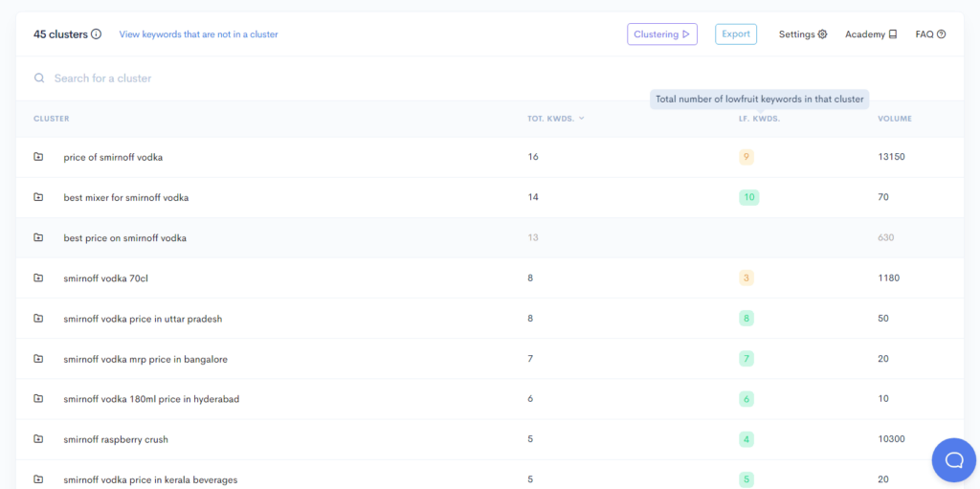Click total keywords value 14
The image size is (980, 489).
[532, 197]
